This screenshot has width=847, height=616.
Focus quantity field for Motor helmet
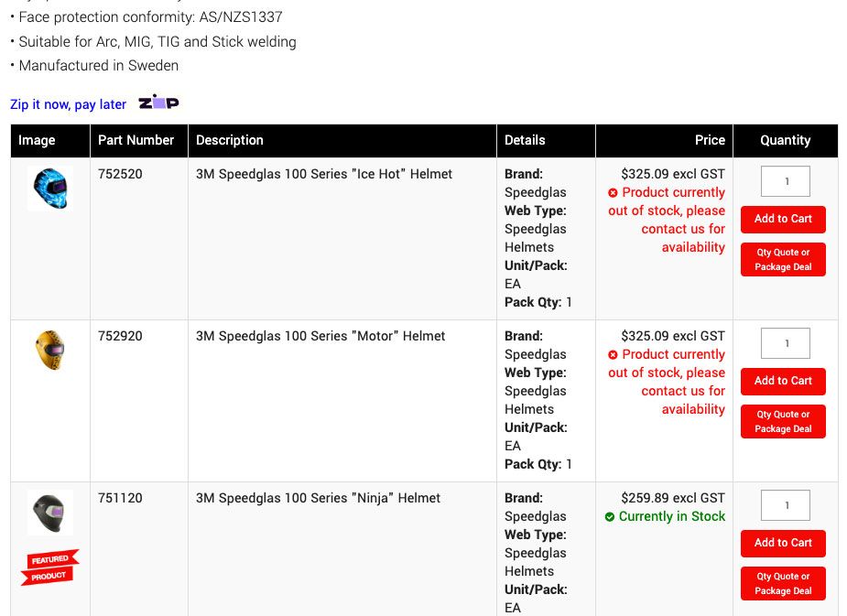pyautogui.click(x=786, y=343)
